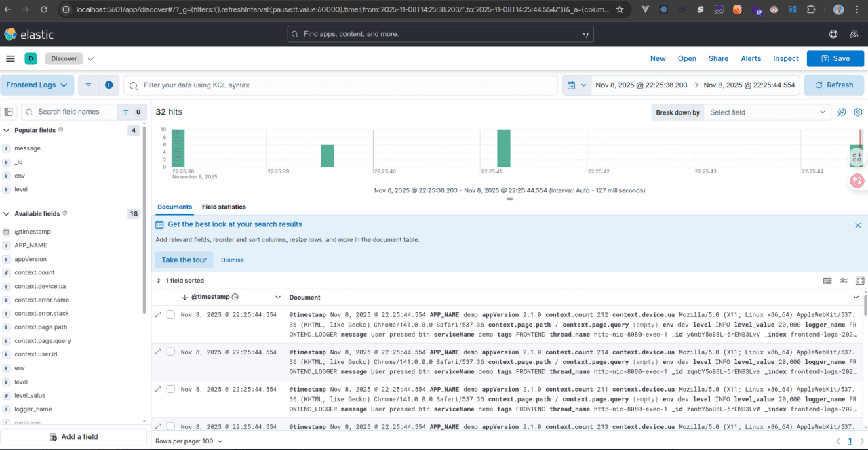Check the third document row checkbox
The image size is (868, 450).
point(171,389)
